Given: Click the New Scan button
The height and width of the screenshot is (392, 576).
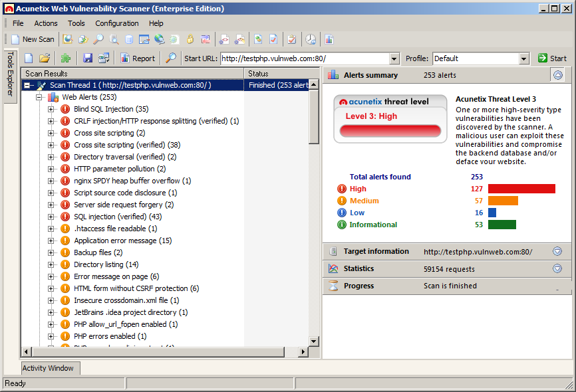Looking at the screenshot, I should [x=33, y=39].
